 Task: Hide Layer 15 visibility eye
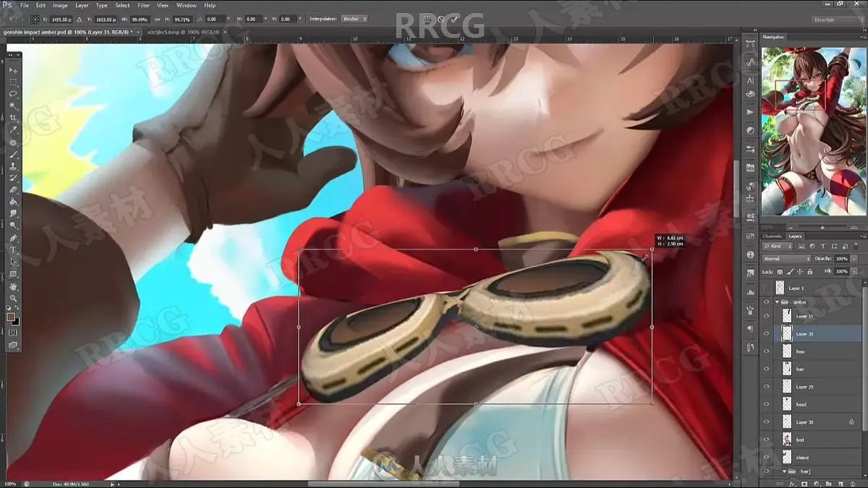pyautogui.click(x=767, y=316)
